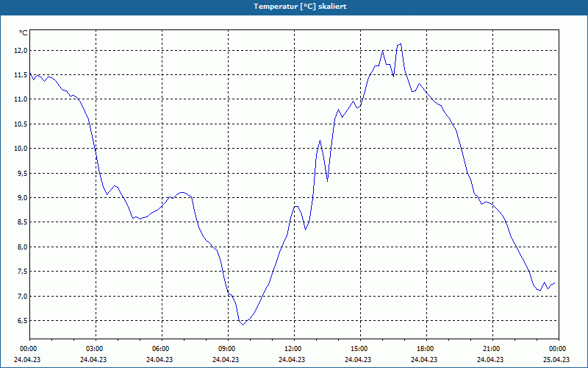
Task: Click the 12:00 time axis label
Action: [x=294, y=349]
